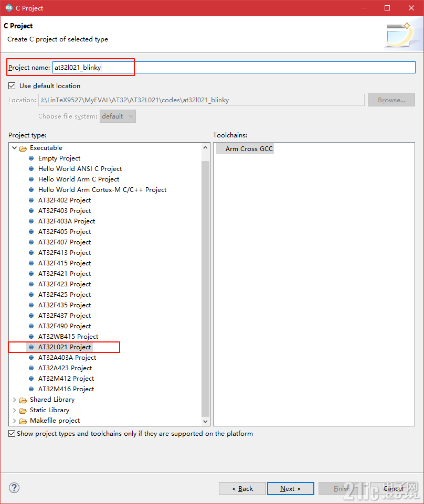
Task: Open the Choose file system dropdown
Action: coord(118,116)
